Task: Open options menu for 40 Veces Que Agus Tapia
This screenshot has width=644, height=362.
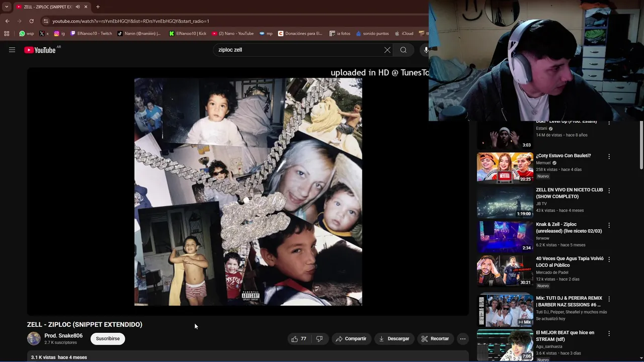Action: point(609,259)
